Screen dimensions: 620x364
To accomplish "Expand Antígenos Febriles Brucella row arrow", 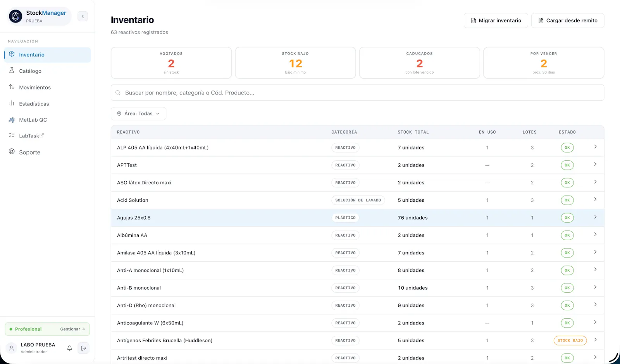I will pyautogui.click(x=595, y=340).
